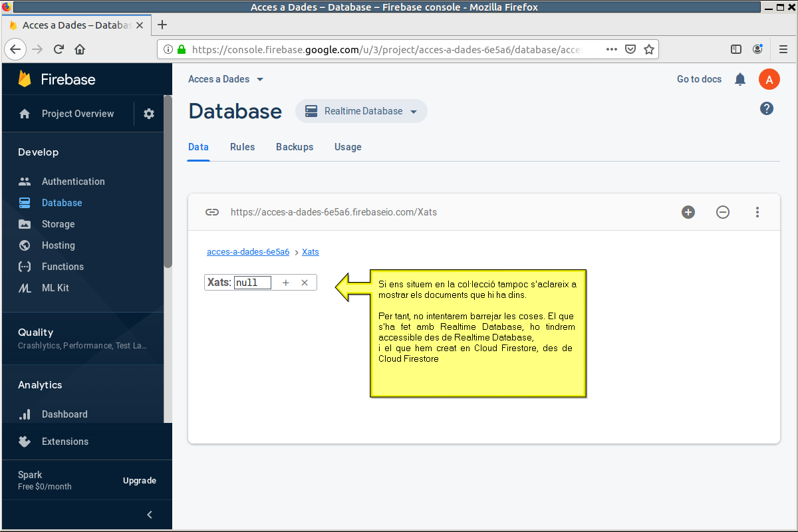The height and width of the screenshot is (532, 798).
Task: Click the Upgrade plan button
Action: coord(140,481)
